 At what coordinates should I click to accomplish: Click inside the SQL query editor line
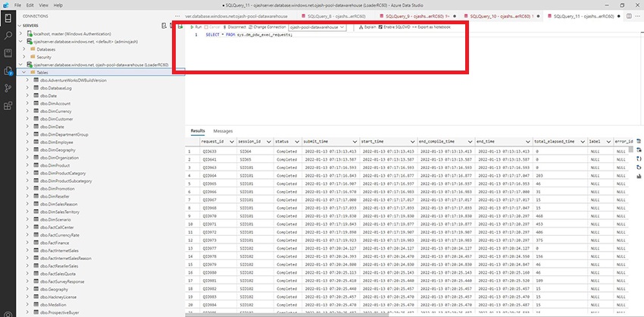pyautogui.click(x=249, y=35)
